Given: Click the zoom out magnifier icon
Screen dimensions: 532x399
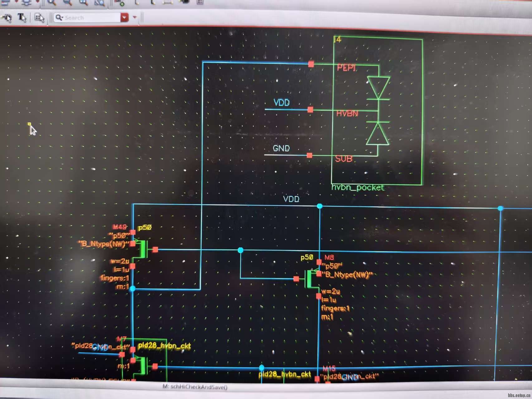Looking at the screenshot, I should pos(67,2).
